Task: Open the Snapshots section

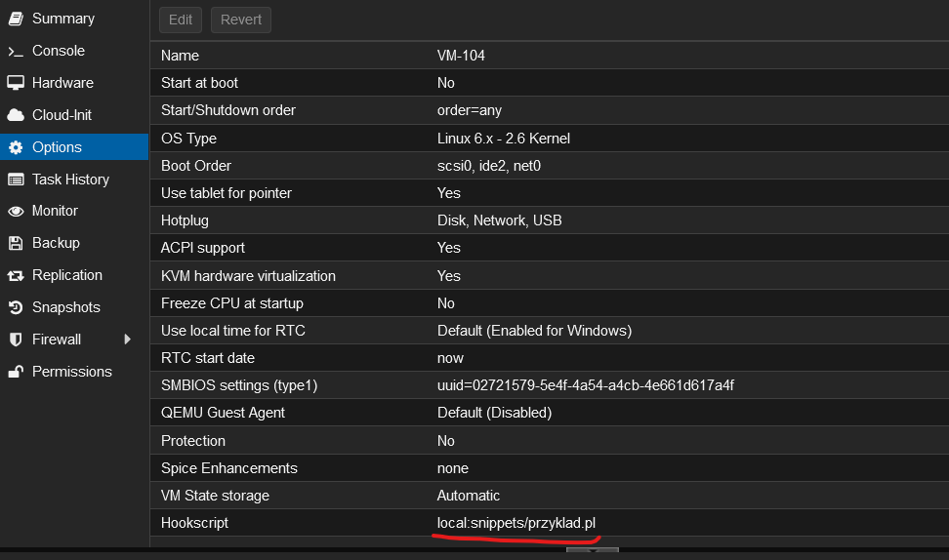Action: (65, 307)
